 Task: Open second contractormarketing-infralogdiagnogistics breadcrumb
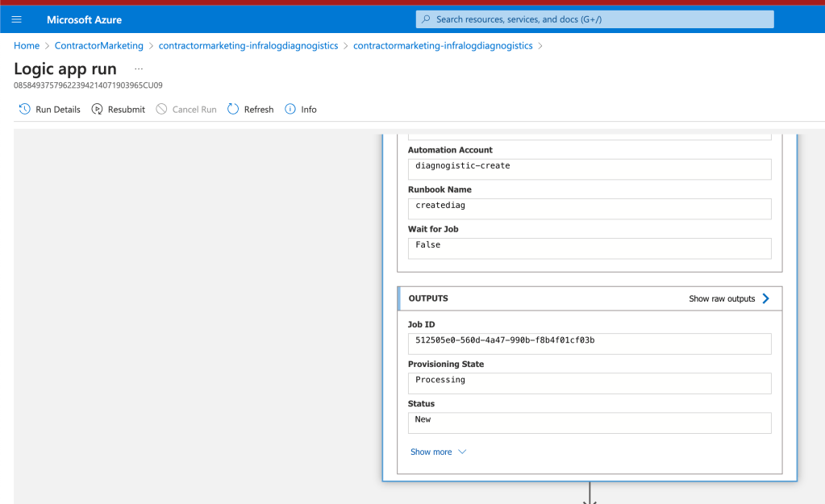pyautogui.click(x=443, y=46)
